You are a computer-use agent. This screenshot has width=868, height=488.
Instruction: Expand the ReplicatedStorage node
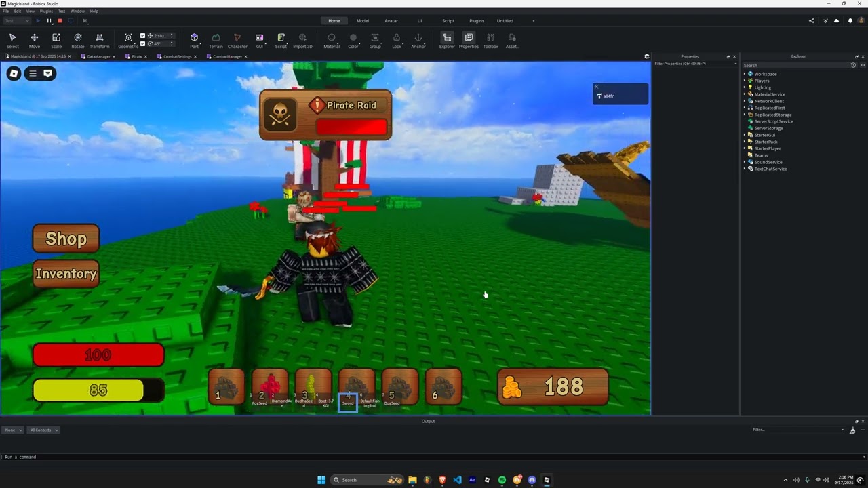[x=745, y=115]
